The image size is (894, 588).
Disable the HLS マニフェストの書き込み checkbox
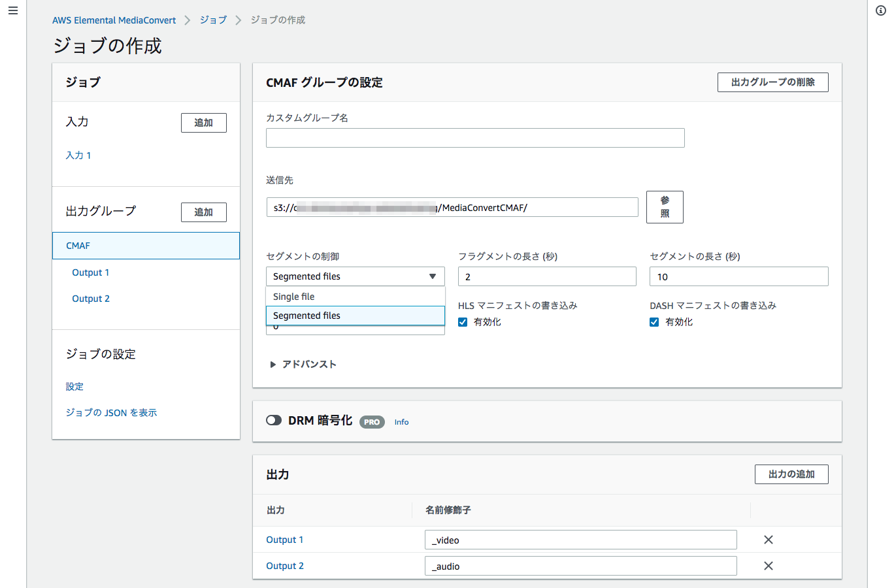point(463,321)
